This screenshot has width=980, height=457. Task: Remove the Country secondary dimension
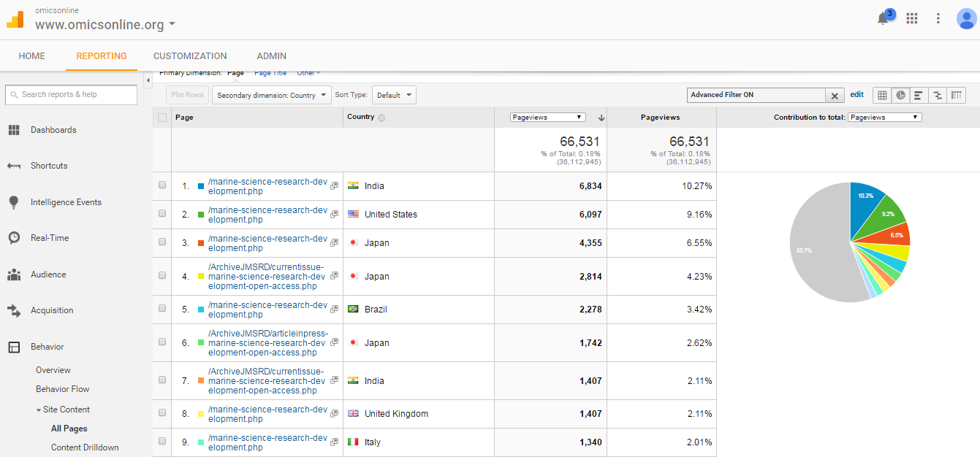click(x=381, y=118)
